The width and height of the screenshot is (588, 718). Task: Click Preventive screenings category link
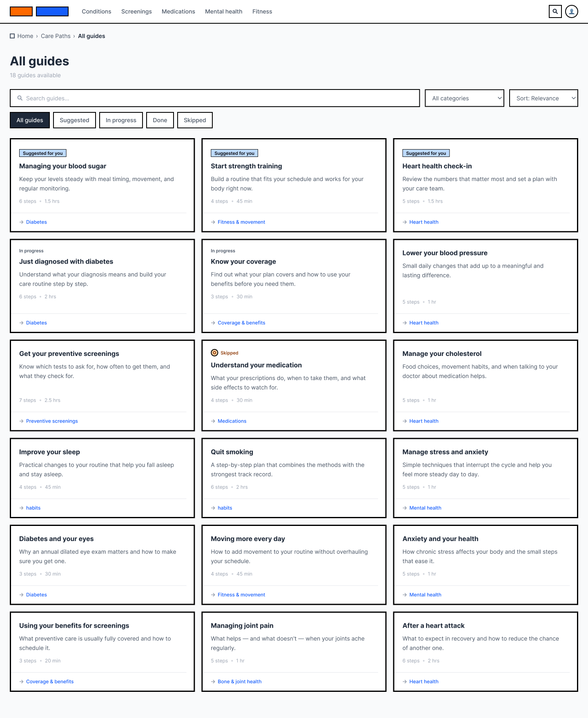tap(52, 421)
